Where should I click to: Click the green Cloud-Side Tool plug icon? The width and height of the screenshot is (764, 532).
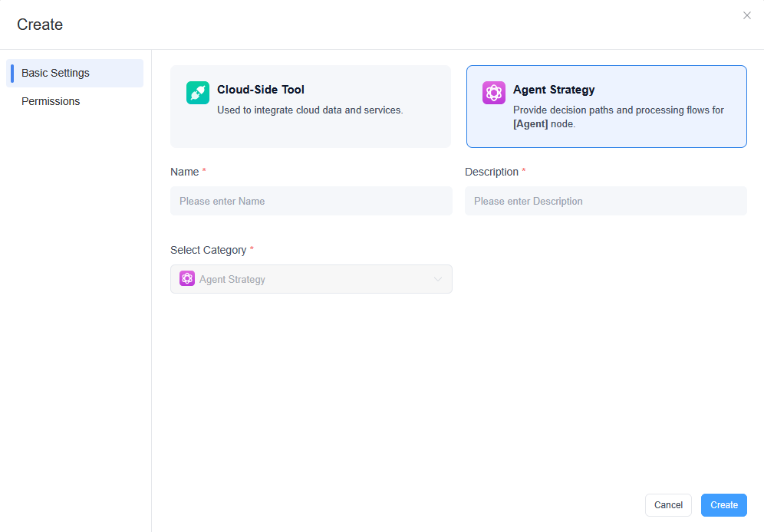tap(198, 93)
